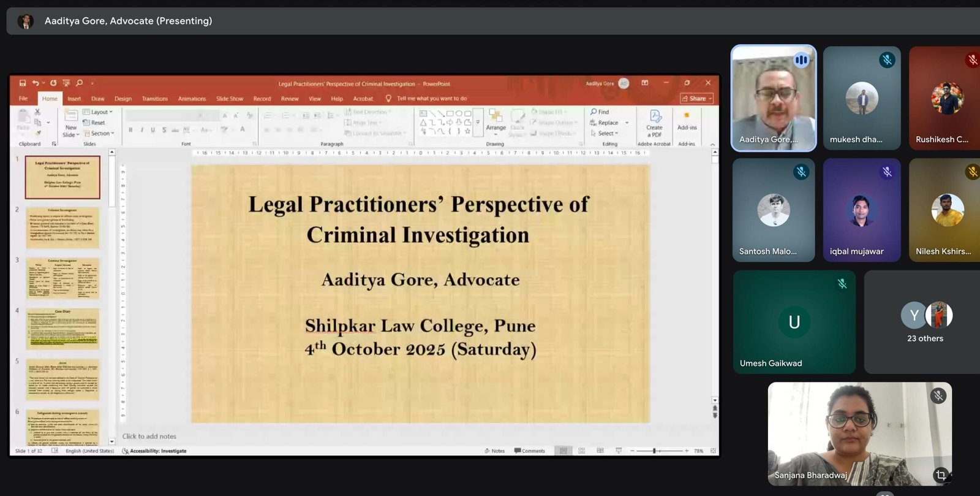980x496 pixels.
Task: Toggle the Comments pane in status bar
Action: [x=530, y=451]
